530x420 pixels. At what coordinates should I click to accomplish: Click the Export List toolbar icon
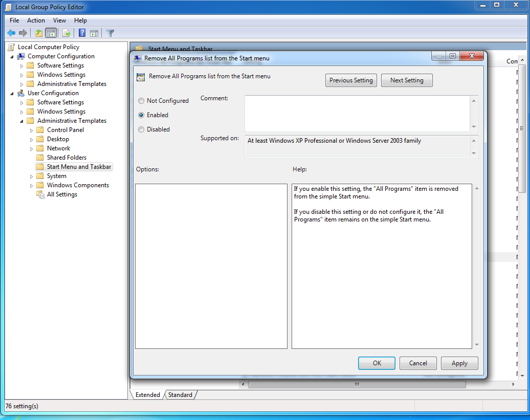67,33
